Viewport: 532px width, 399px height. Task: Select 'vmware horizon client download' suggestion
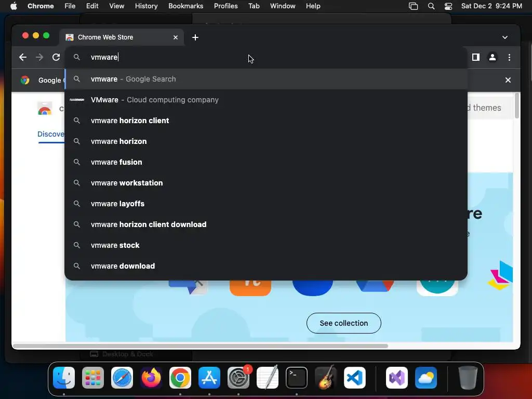(266, 224)
